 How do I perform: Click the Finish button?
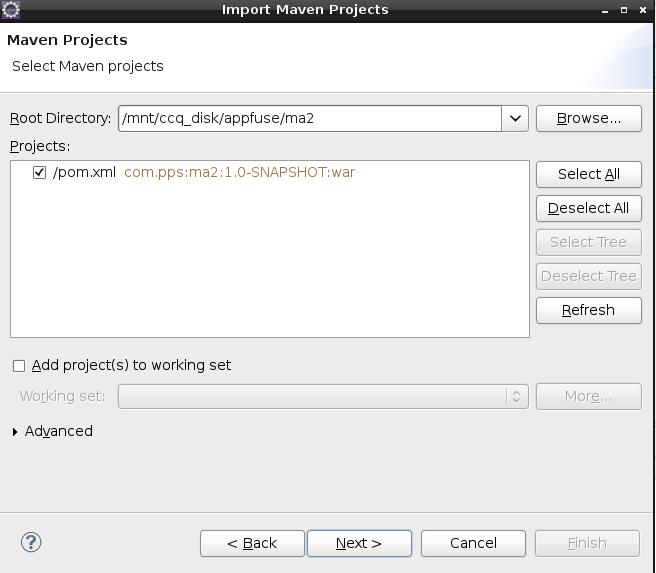pos(587,543)
